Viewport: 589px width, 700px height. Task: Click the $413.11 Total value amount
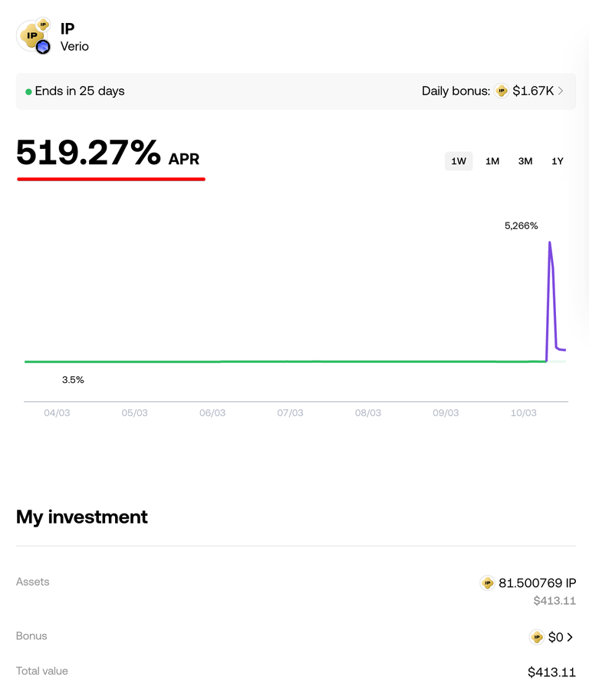pos(551,672)
